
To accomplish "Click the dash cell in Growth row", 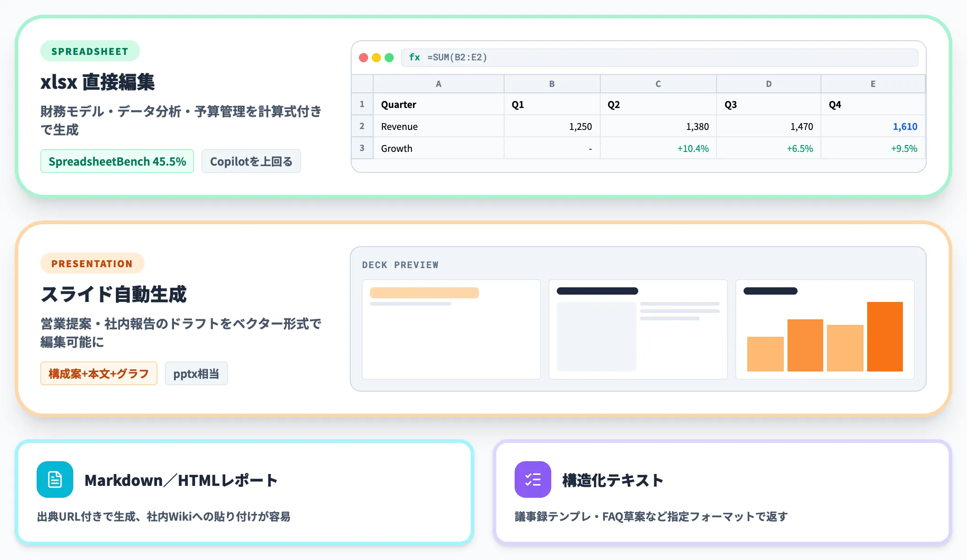I will point(552,148).
